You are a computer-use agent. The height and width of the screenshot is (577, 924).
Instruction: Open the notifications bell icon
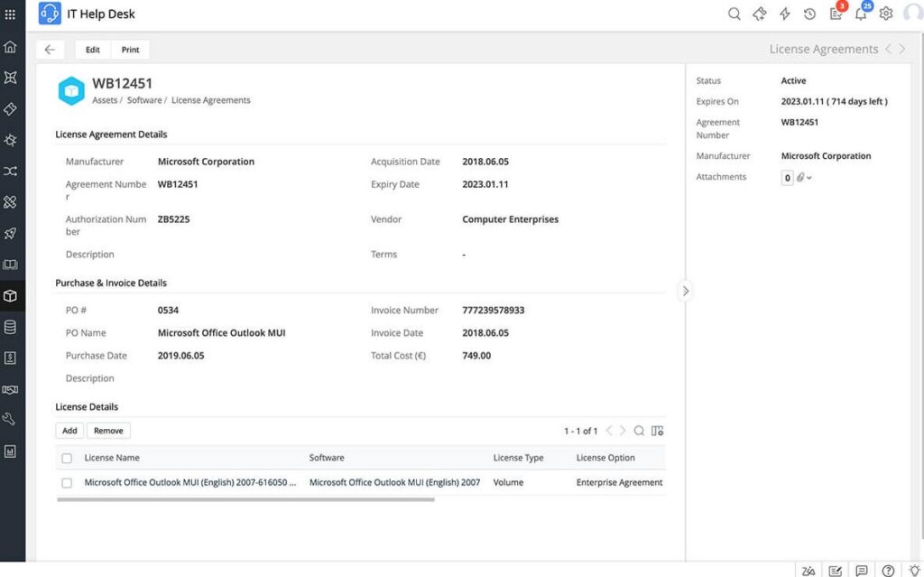861,14
